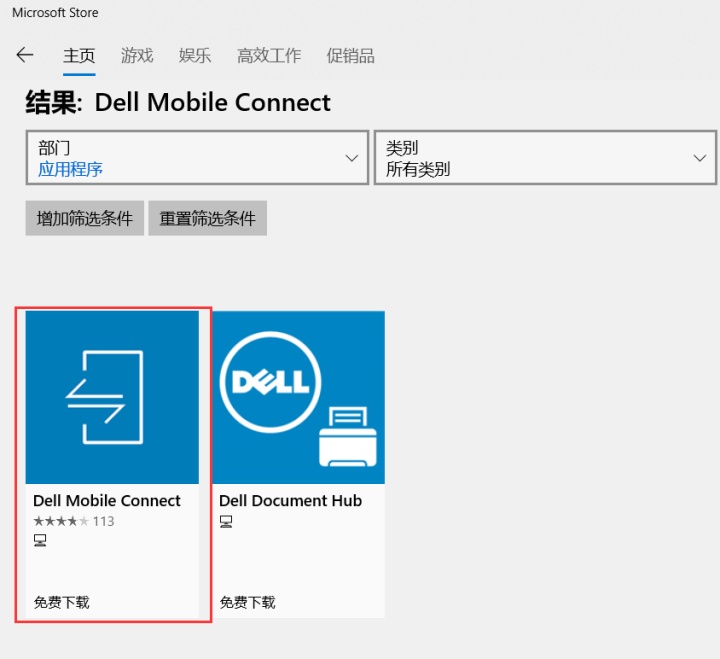
Task: Open the Dell Document Hub app tile image
Action: tap(298, 397)
